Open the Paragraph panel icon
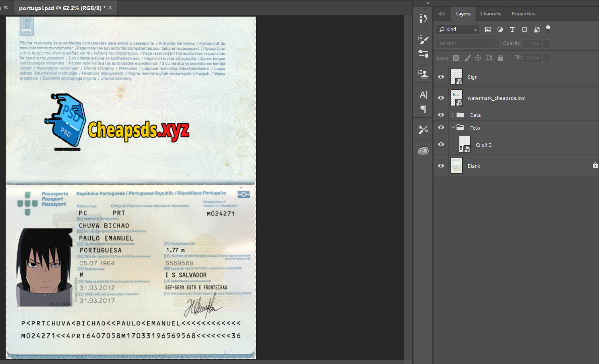The width and height of the screenshot is (599, 364). click(x=423, y=109)
